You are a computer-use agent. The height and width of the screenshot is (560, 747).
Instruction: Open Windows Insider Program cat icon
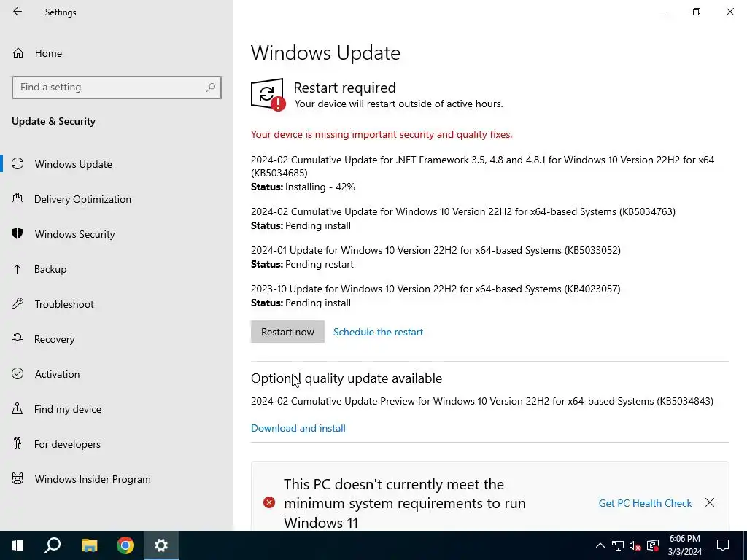[18, 479]
